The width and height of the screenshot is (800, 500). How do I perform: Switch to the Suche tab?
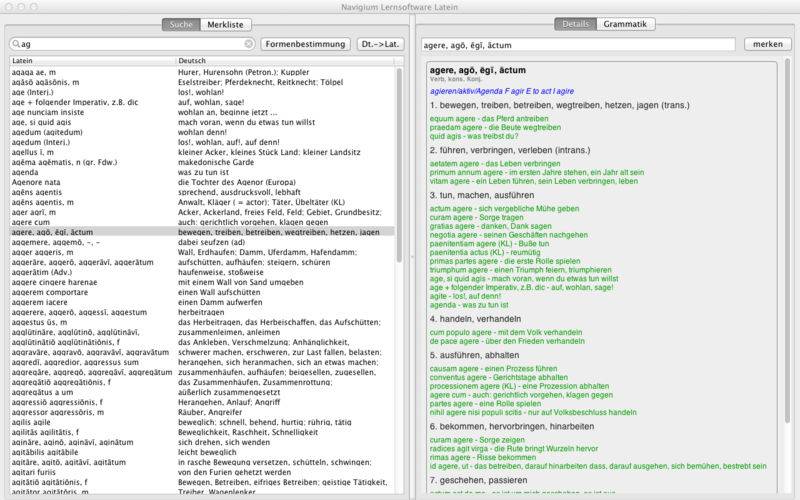[181, 24]
